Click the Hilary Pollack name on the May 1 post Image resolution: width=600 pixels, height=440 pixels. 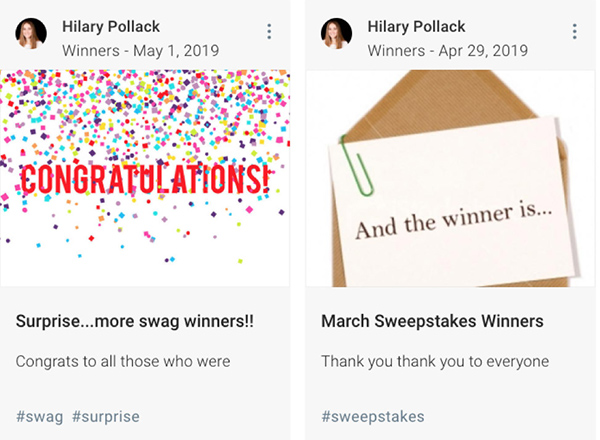pos(110,26)
